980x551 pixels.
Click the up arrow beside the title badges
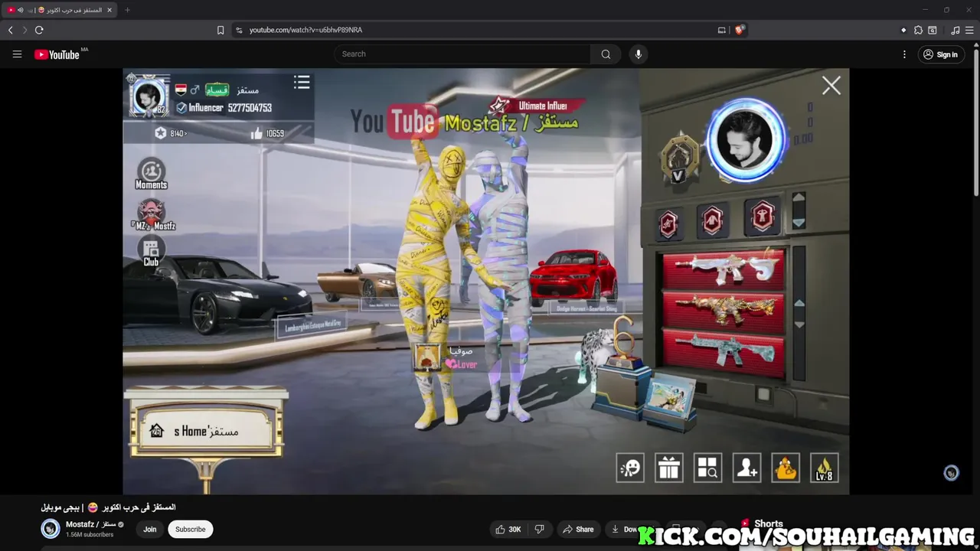(799, 197)
